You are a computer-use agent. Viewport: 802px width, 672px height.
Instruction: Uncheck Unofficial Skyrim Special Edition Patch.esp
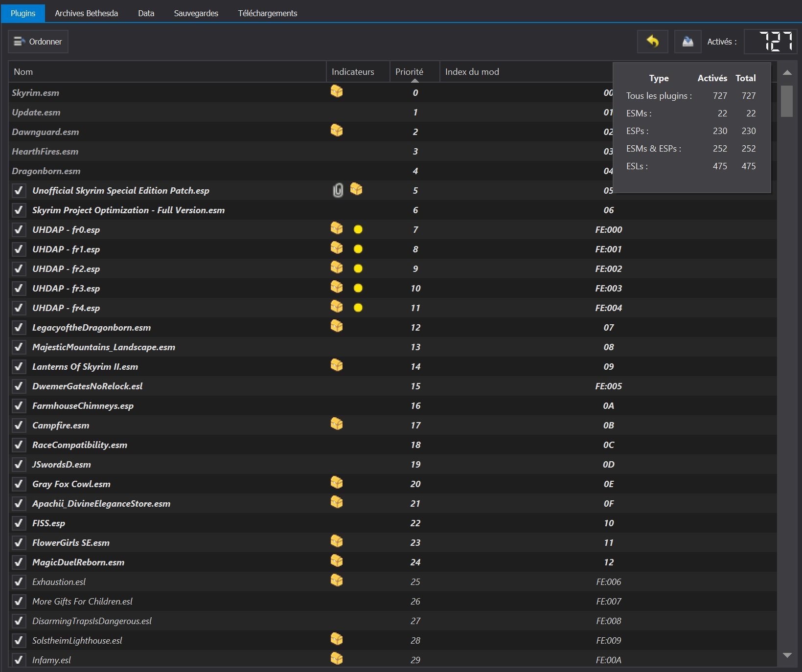(x=19, y=190)
